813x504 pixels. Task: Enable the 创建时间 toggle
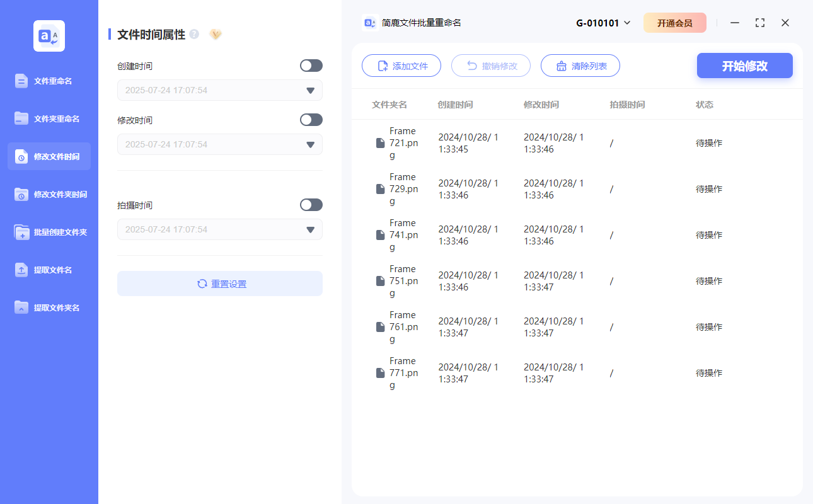(x=311, y=66)
